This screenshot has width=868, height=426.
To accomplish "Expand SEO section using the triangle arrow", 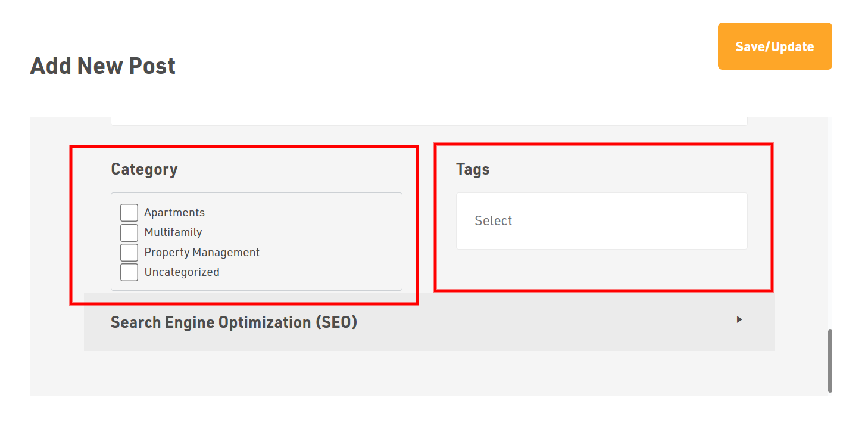I will coord(739,319).
